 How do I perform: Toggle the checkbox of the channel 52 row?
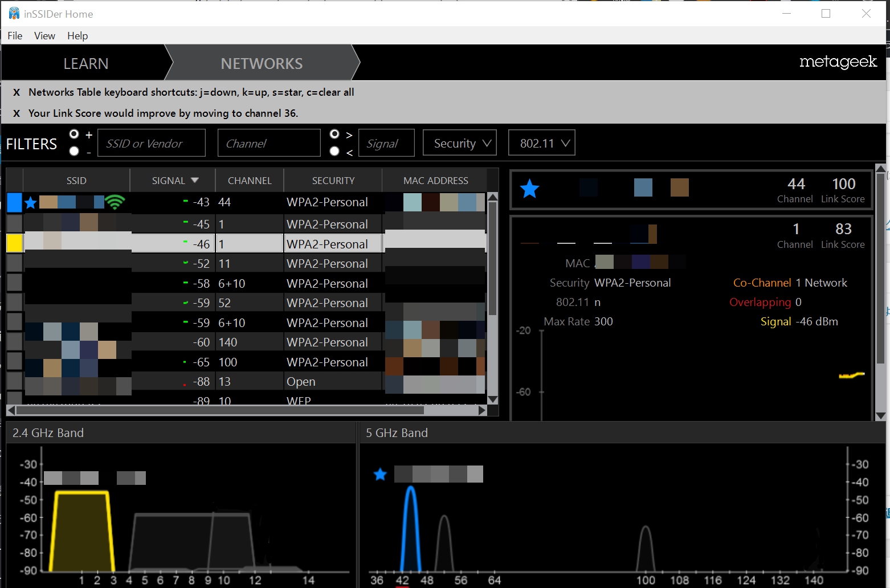tap(14, 303)
